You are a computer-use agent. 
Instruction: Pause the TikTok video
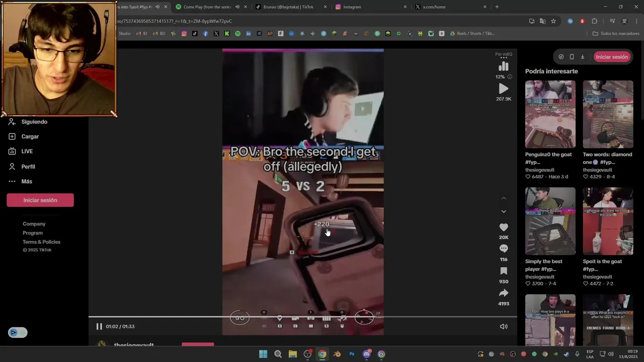click(99, 326)
